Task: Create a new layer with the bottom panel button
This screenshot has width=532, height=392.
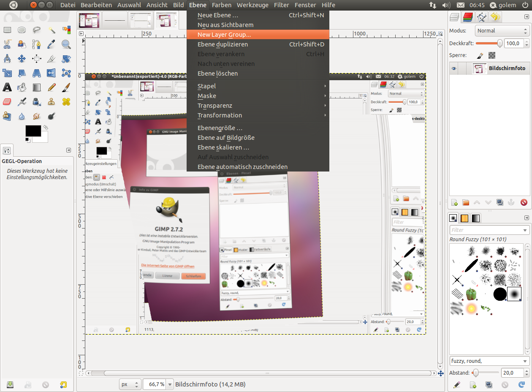Action: (454, 202)
